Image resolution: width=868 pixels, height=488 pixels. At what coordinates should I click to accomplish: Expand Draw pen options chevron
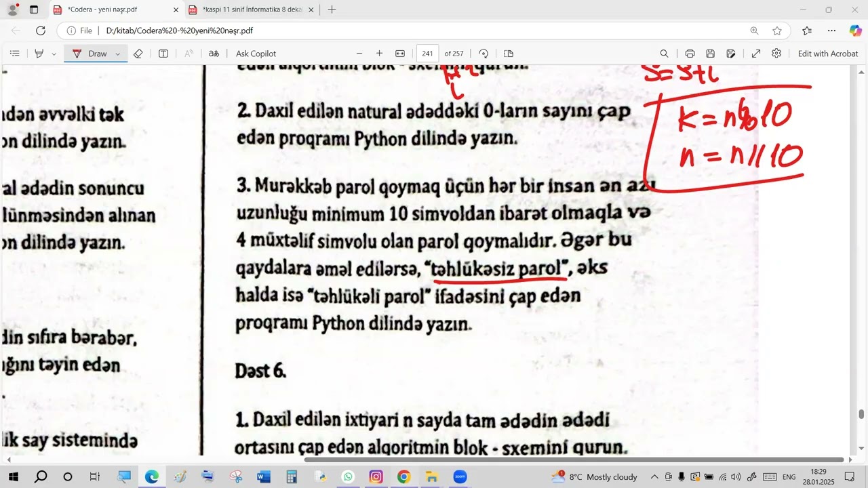[118, 54]
